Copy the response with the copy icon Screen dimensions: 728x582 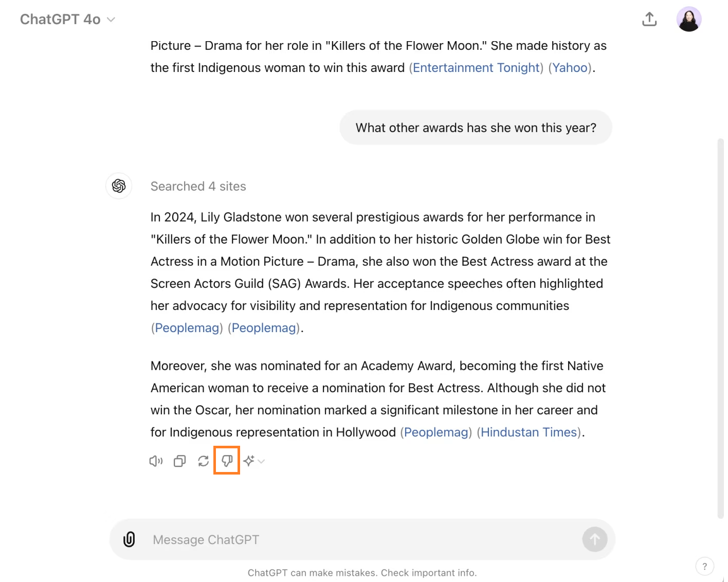pos(179,461)
